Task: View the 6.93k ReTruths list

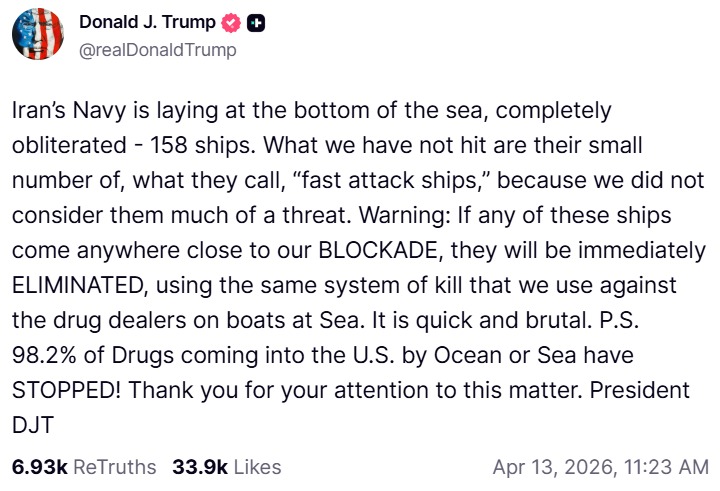Action: click(84, 467)
